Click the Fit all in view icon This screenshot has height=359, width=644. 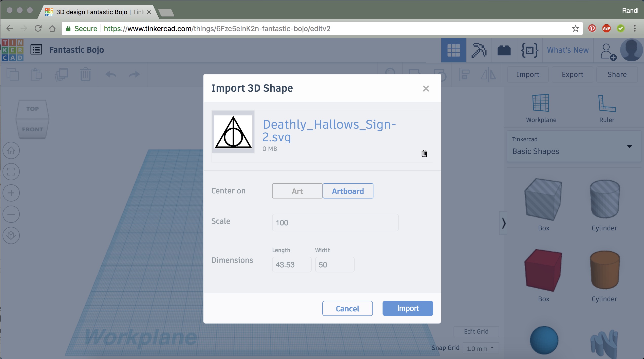[11, 172]
